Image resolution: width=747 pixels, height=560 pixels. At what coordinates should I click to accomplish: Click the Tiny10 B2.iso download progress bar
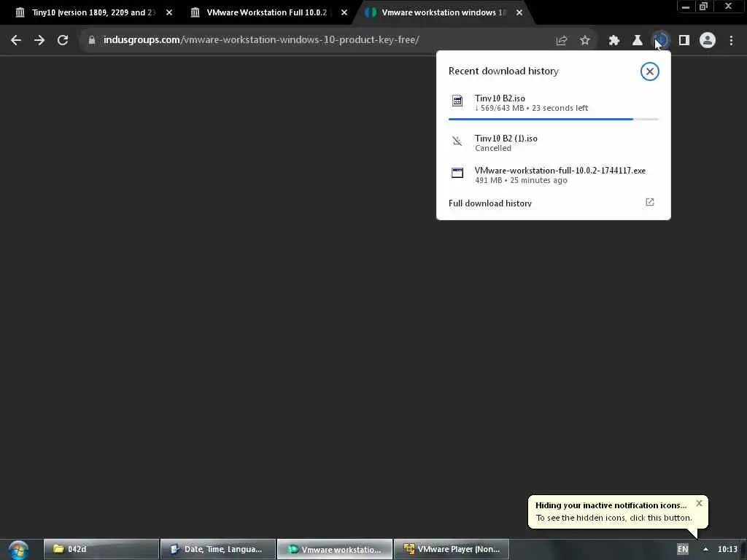(554, 119)
